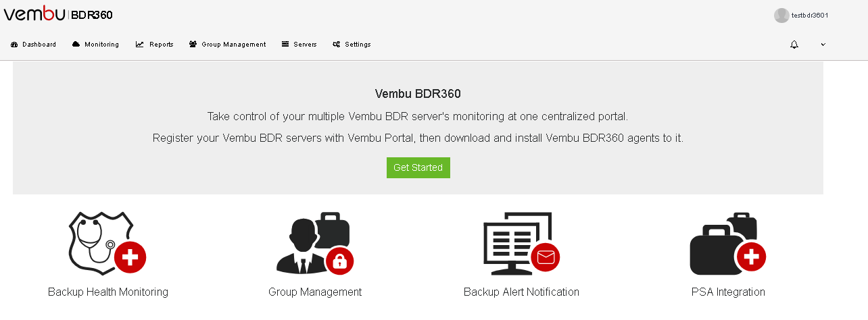The height and width of the screenshot is (320, 868).
Task: Click the Group Management people icon
Action: tap(315, 243)
